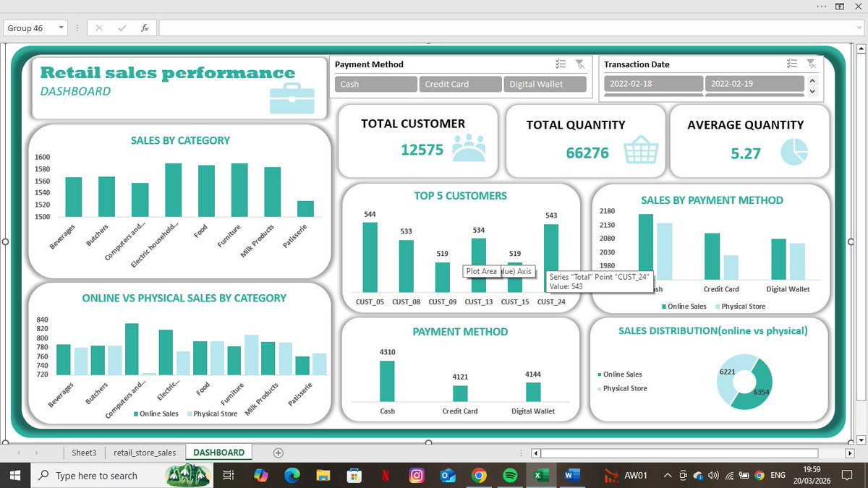The height and width of the screenshot is (488, 868).
Task: Open volume control in system tray
Action: tap(714, 476)
